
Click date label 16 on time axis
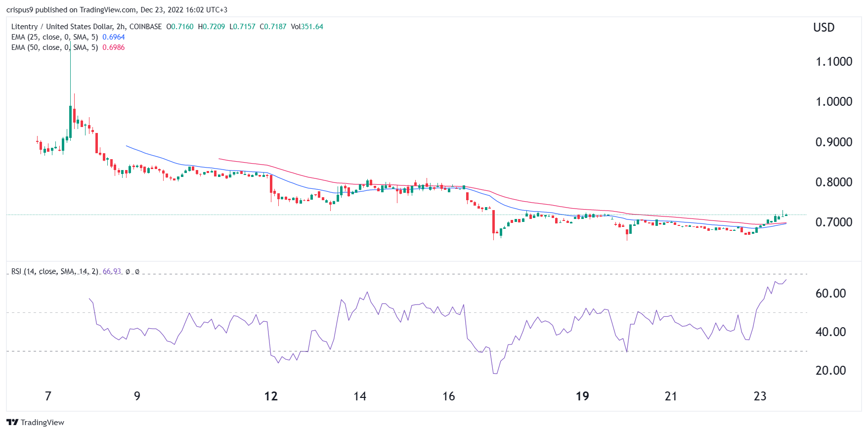[449, 396]
